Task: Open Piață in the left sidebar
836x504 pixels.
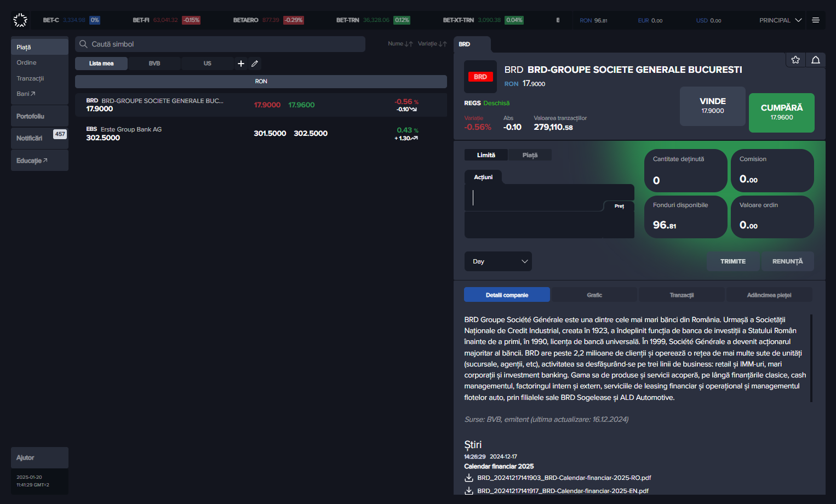Action: click(39, 47)
